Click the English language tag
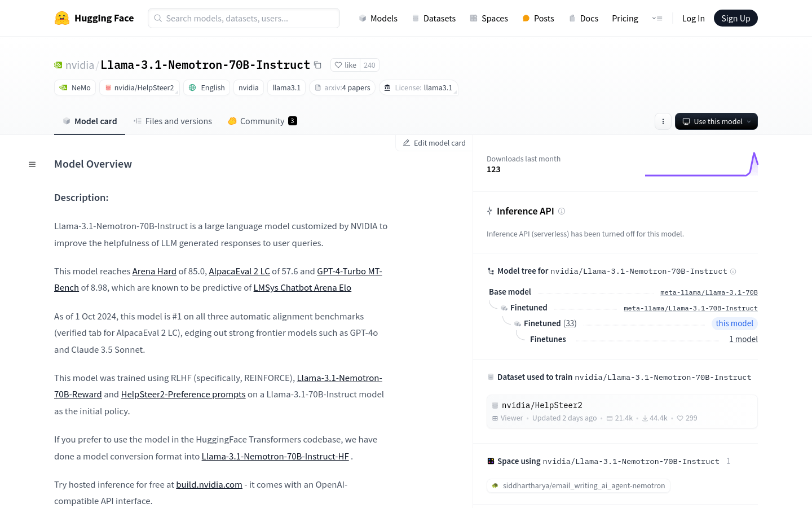 [206, 87]
